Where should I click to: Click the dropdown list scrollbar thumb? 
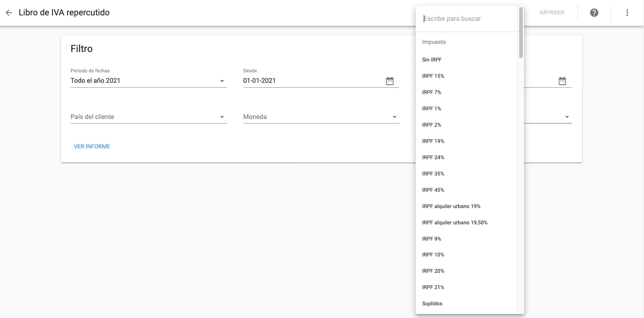[x=521, y=33]
